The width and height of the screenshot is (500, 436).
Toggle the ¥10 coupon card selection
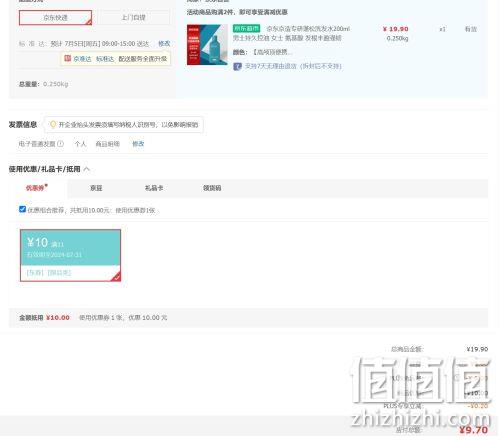[x=70, y=255]
